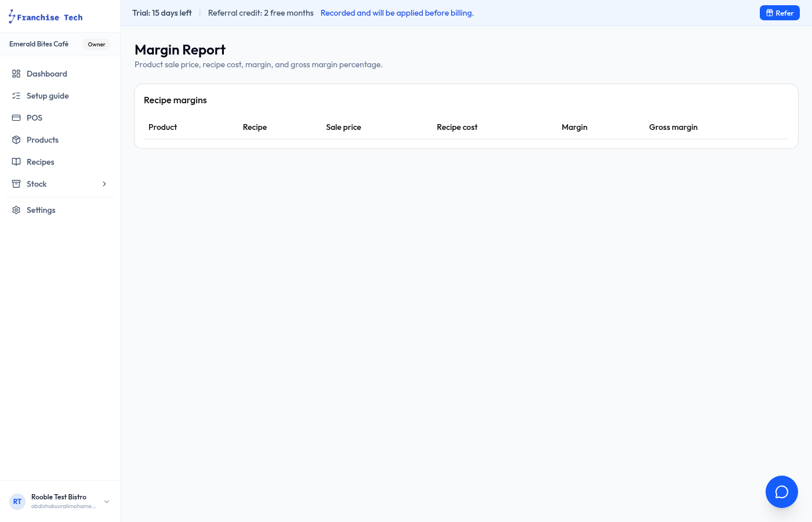Open the account switcher chevron

[107, 502]
